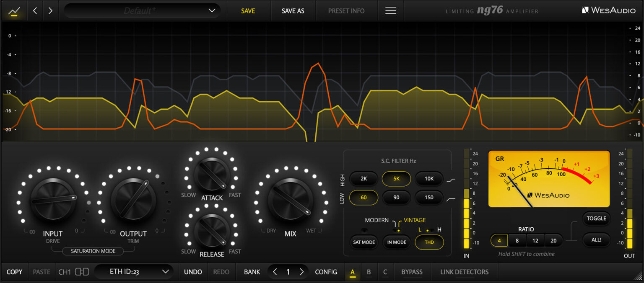Select the 2K high filter
The width and height of the screenshot is (644, 283).
tap(364, 179)
